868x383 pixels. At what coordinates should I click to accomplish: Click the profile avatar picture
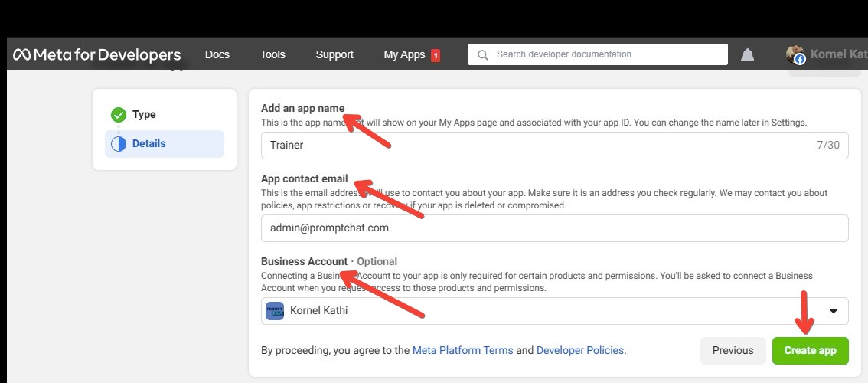click(795, 54)
